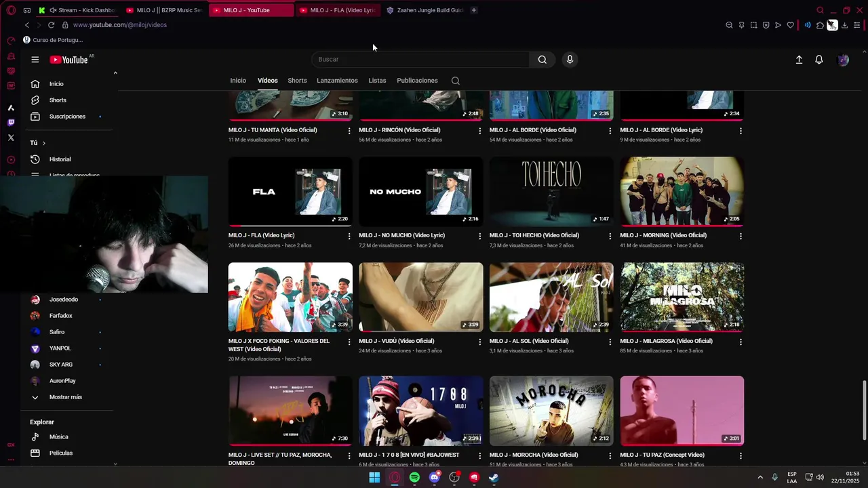Open Suscripciones in the sidebar
The image size is (868, 488).
click(66, 117)
